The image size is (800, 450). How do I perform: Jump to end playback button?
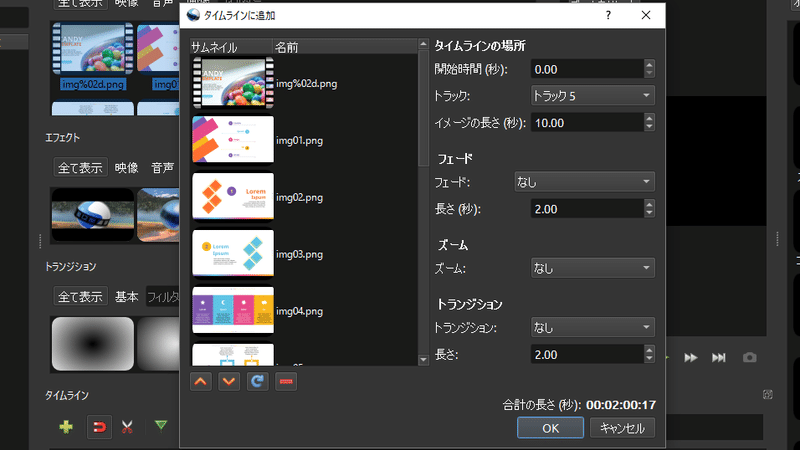point(718,358)
